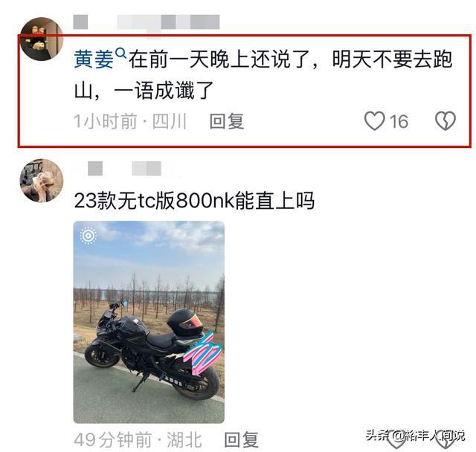Dislike the first comment with broken heart
This screenshot has height=452, width=476.
click(446, 120)
